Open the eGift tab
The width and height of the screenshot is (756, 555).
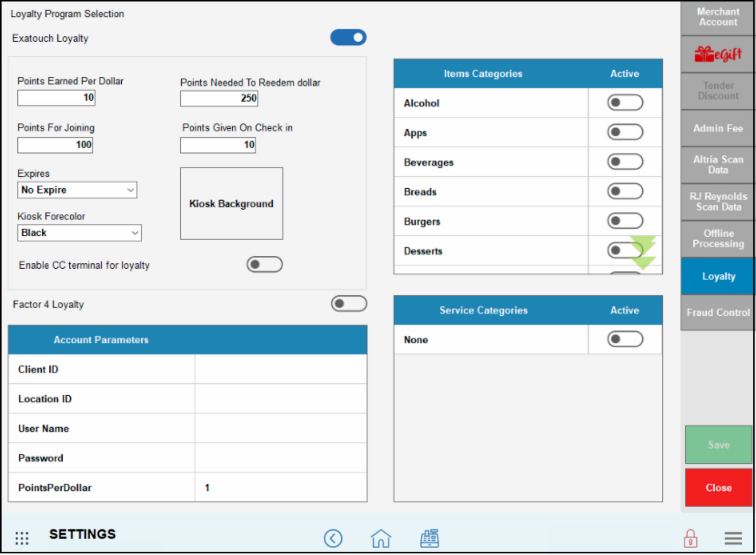click(x=718, y=54)
